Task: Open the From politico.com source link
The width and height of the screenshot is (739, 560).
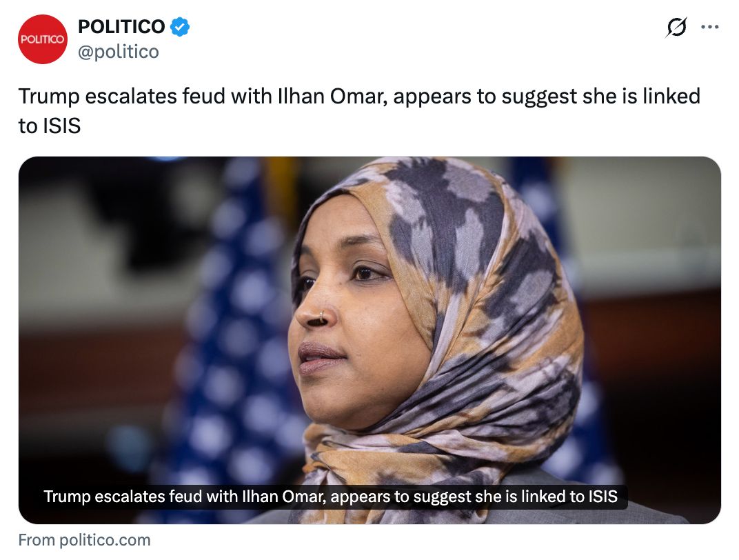Action: click(84, 540)
